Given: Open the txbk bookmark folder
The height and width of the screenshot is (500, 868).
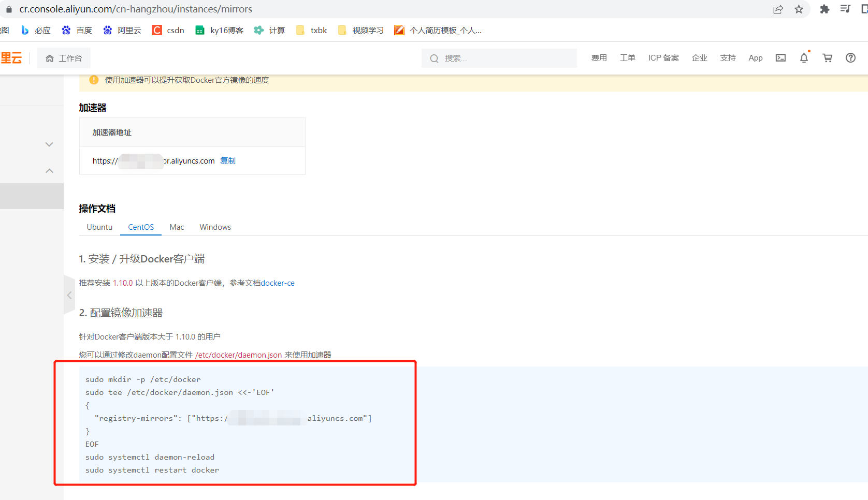Looking at the screenshot, I should (x=311, y=31).
